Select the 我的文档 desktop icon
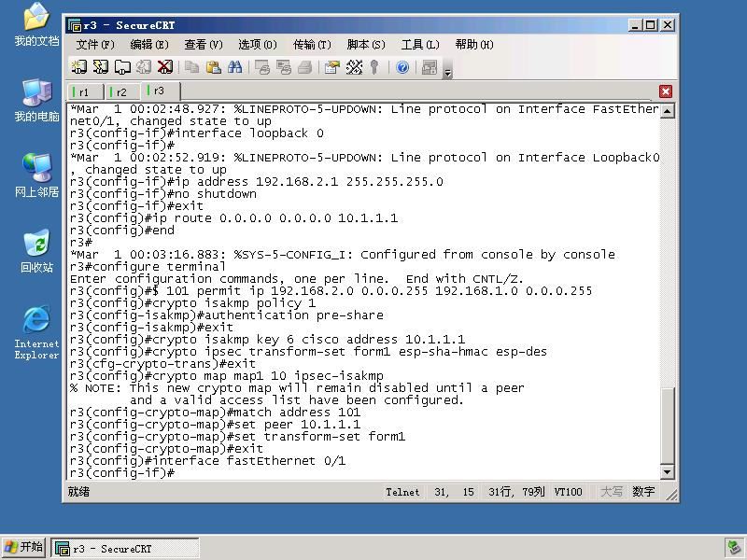 point(36,24)
